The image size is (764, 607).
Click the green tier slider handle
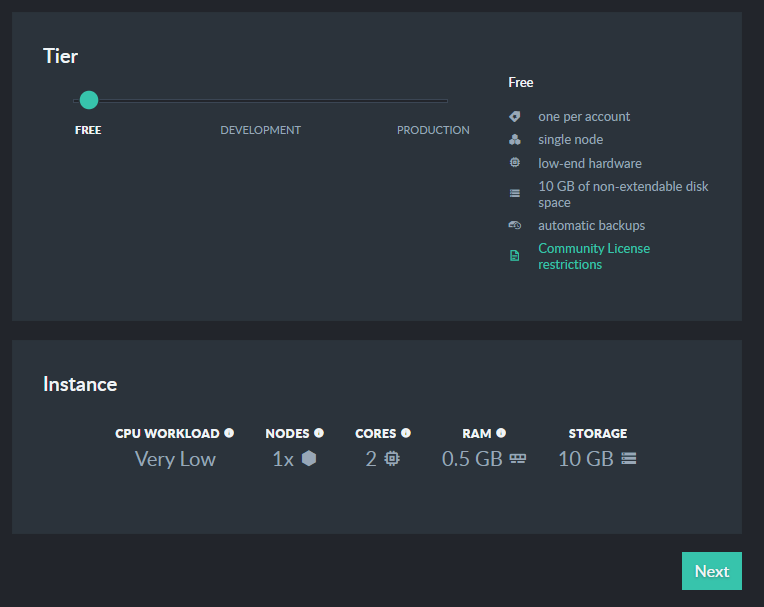(89, 100)
